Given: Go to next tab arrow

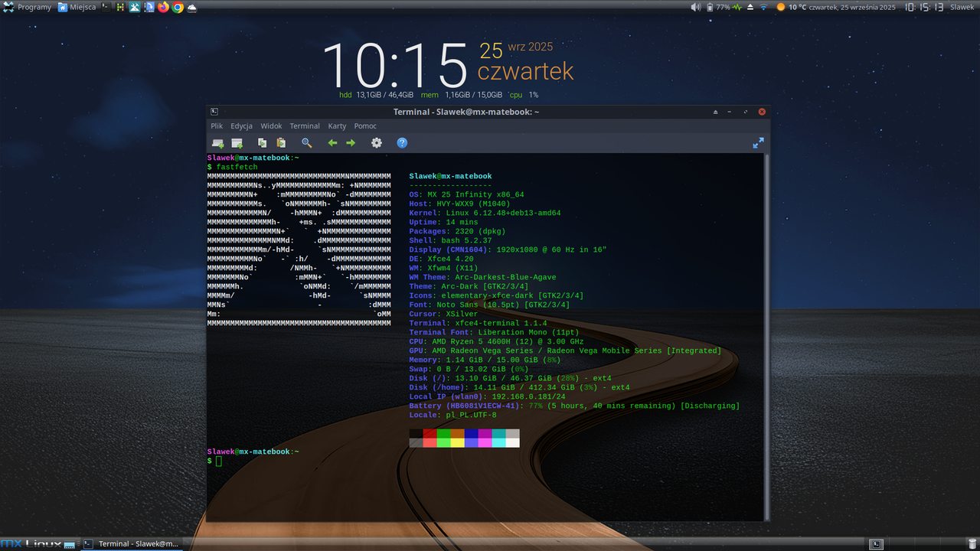Looking at the screenshot, I should [351, 143].
